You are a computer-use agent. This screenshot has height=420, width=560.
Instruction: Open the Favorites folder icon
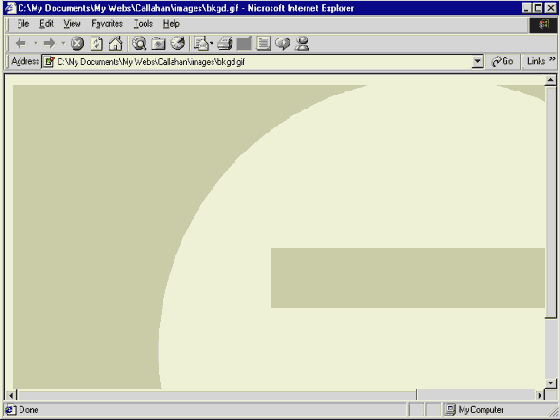(x=158, y=44)
